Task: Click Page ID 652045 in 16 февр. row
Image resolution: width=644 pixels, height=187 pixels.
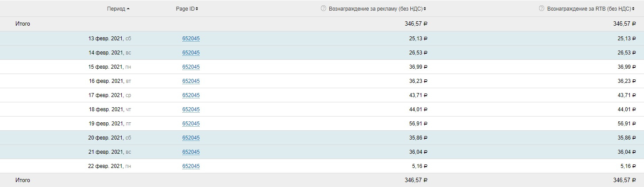Action: (191, 81)
